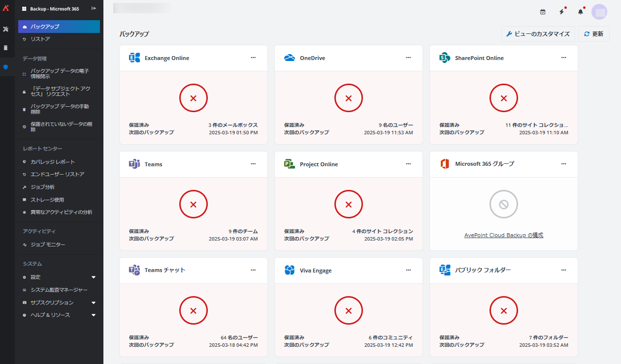Open the Microsoft 365 グループ card options menu

(x=563, y=164)
